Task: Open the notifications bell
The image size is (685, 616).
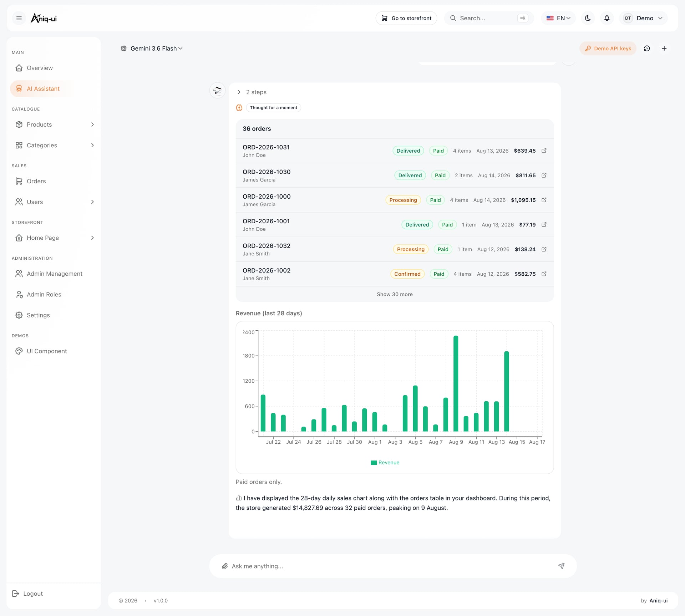Action: click(x=607, y=18)
